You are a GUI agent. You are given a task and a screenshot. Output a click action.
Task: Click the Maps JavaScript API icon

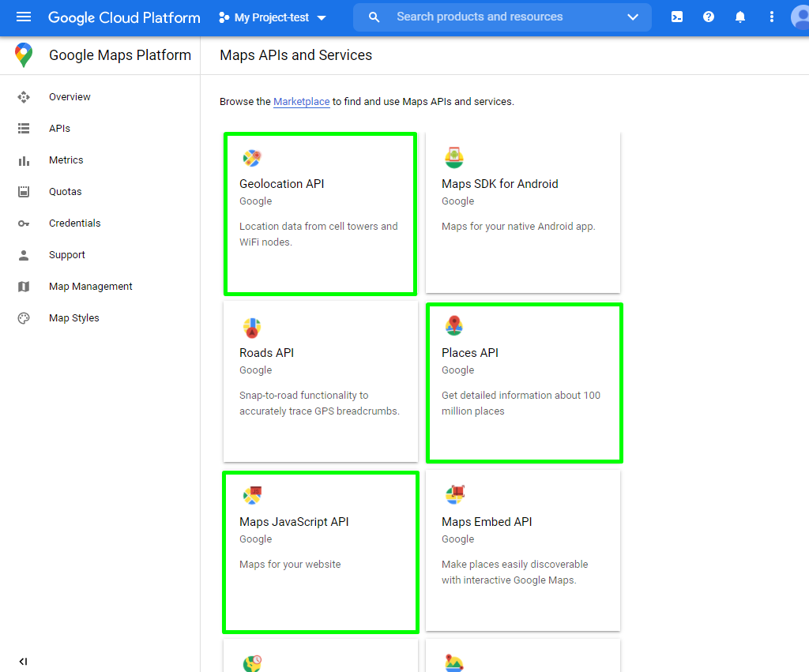pyautogui.click(x=252, y=496)
